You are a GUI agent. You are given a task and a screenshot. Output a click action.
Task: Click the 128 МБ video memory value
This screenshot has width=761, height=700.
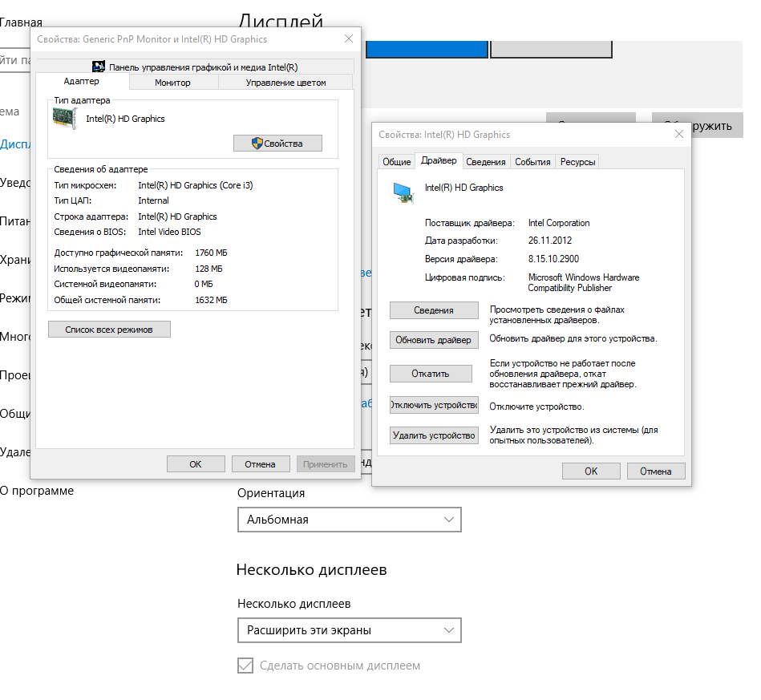(x=208, y=269)
